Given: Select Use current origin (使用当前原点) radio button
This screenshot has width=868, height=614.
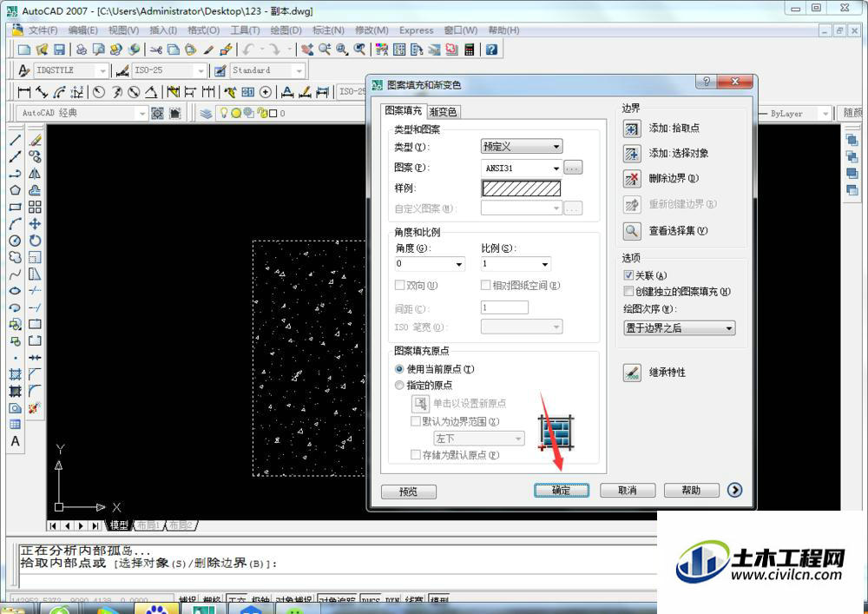Looking at the screenshot, I should click(x=399, y=369).
